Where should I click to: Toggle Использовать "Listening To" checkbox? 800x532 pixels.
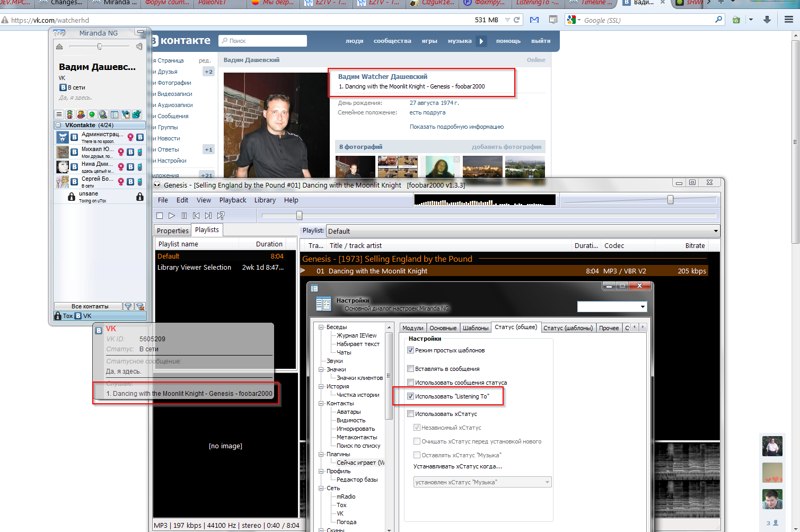tap(410, 396)
